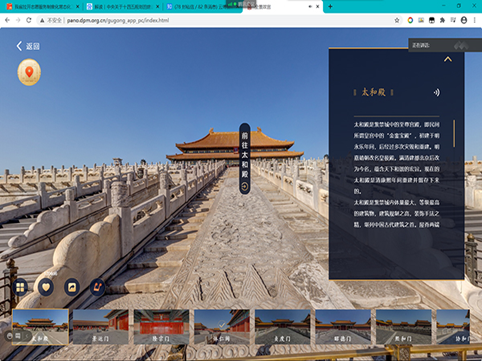Screen dimensions: 482x361
Task: Click the 不安全 site security indicator
Action: (51, 20)
